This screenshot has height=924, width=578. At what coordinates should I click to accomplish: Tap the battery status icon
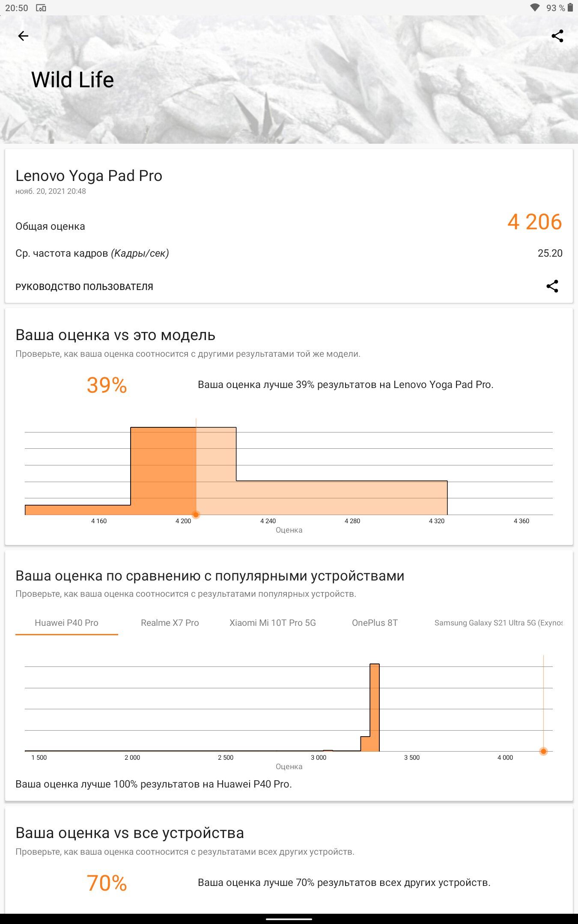tap(570, 8)
